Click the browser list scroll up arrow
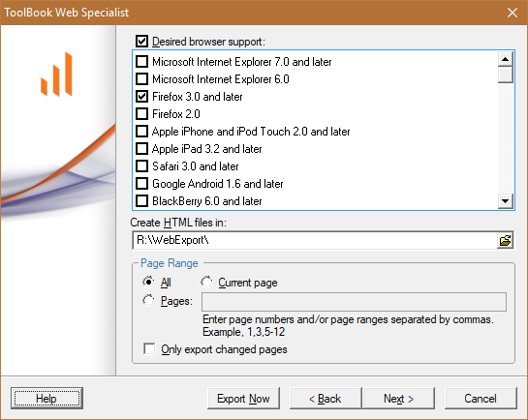The height and width of the screenshot is (420, 528). point(505,59)
